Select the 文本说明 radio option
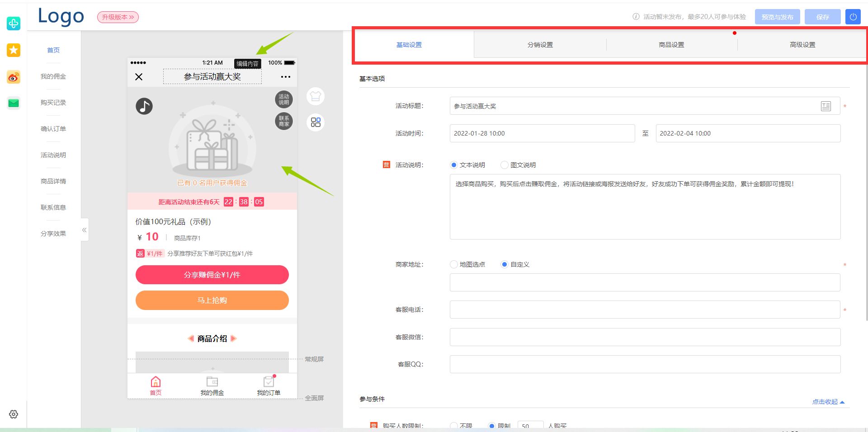 (454, 165)
